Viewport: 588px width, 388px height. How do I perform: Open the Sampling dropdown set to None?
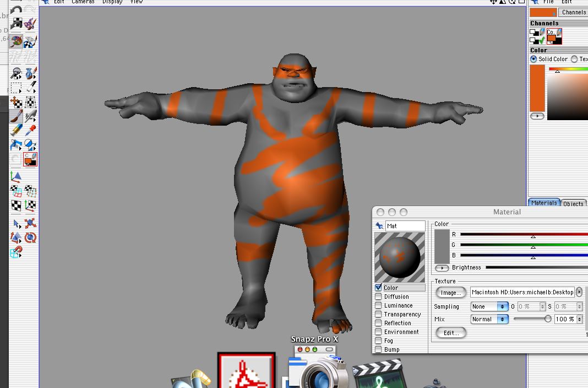(x=489, y=306)
